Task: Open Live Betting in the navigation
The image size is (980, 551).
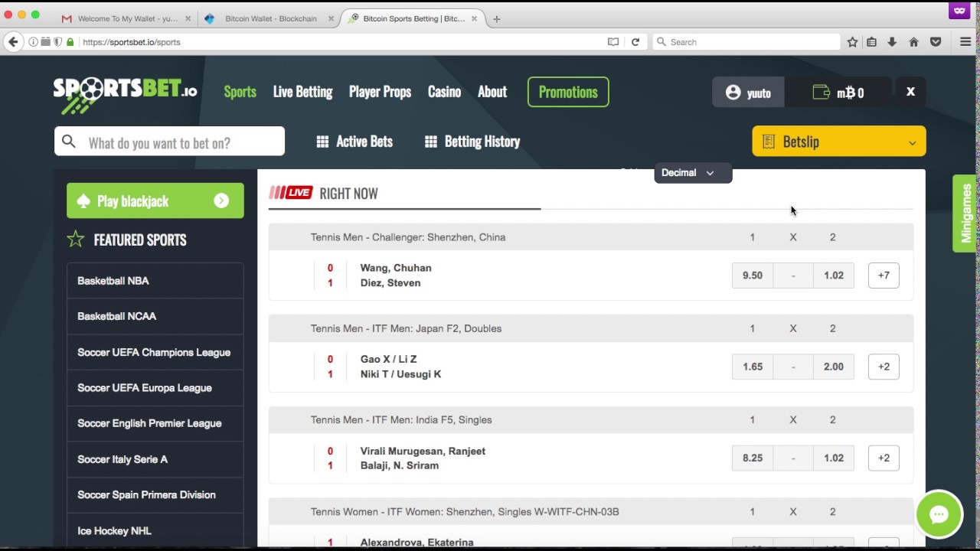Action: click(302, 92)
